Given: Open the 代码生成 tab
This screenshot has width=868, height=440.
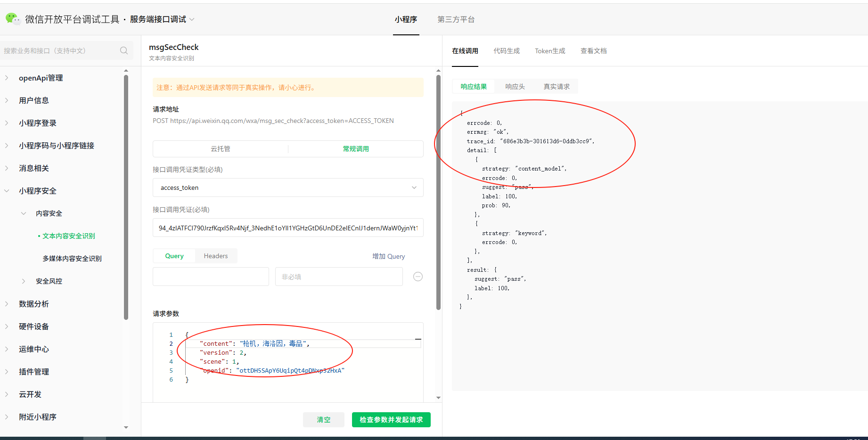Looking at the screenshot, I should pos(507,51).
